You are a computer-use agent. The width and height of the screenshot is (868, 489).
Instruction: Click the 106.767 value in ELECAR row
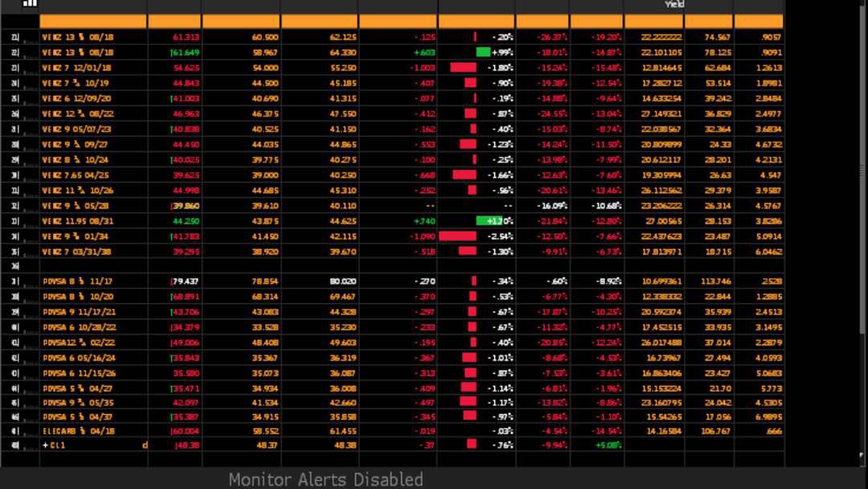[716, 431]
